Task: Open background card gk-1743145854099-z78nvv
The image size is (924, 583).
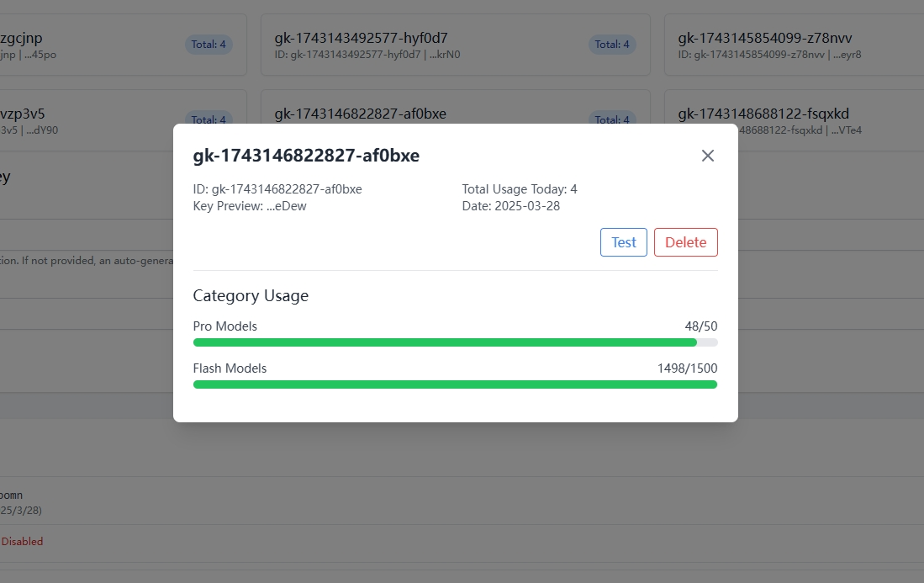Action: pyautogui.click(x=794, y=45)
